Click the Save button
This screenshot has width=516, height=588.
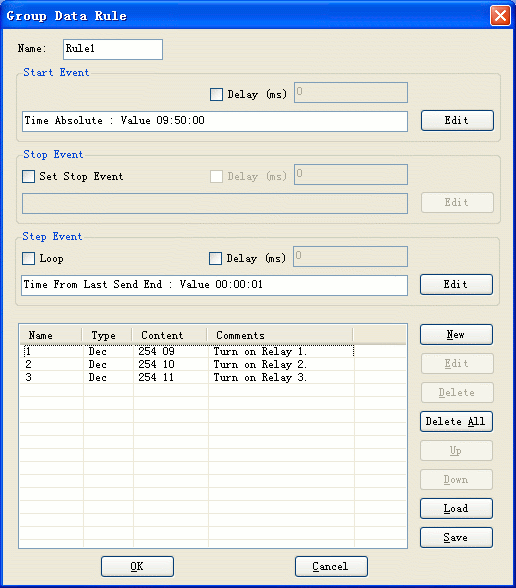pos(456,537)
